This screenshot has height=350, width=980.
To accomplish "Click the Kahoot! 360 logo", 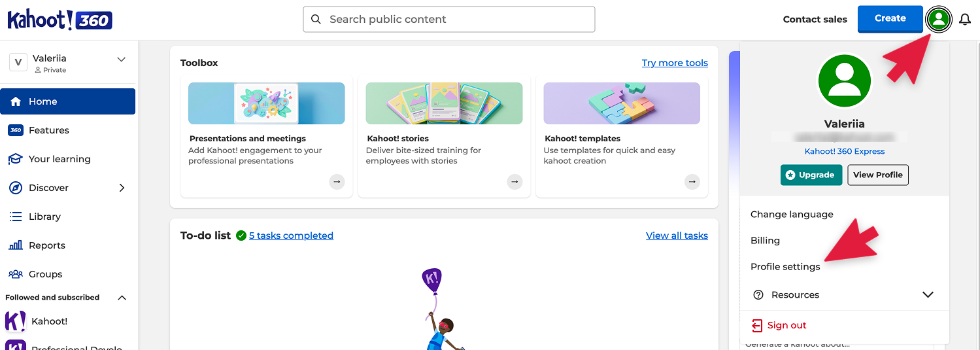I will pyautogui.click(x=59, y=20).
